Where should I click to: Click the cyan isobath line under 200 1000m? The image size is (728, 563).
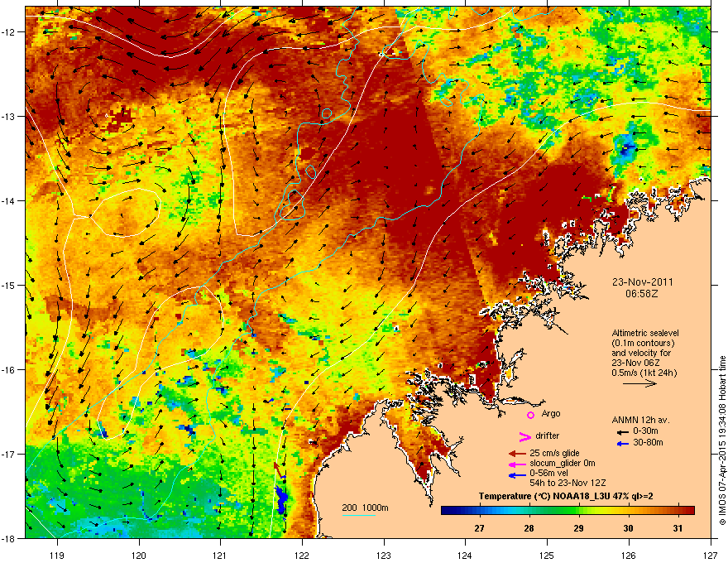click(x=359, y=515)
